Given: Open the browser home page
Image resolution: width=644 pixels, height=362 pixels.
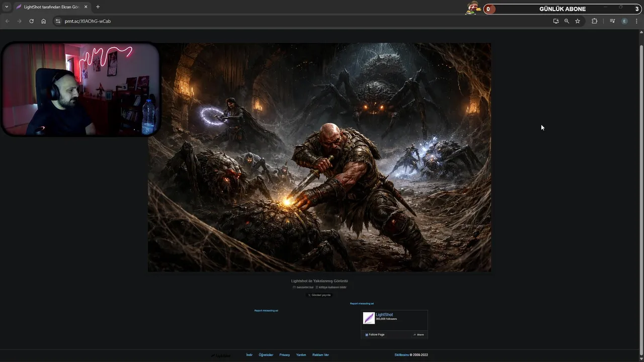Looking at the screenshot, I should click(43, 21).
